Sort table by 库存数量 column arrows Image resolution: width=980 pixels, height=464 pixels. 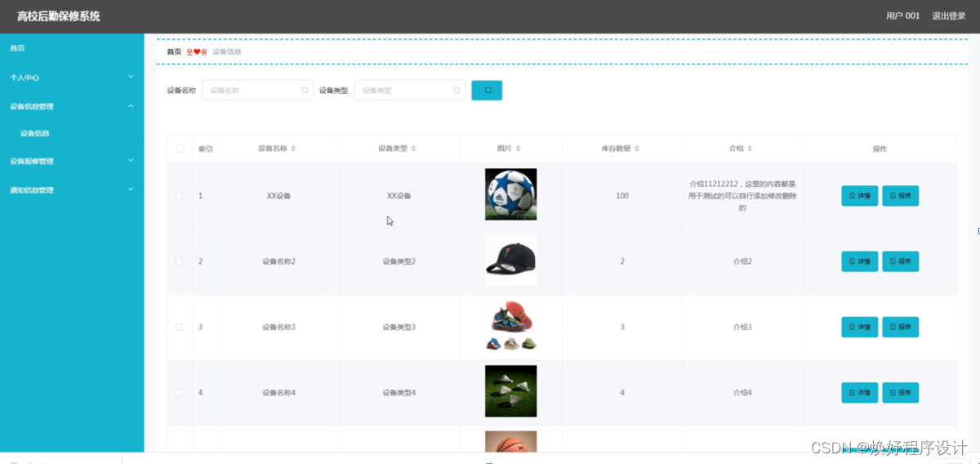pyautogui.click(x=636, y=149)
